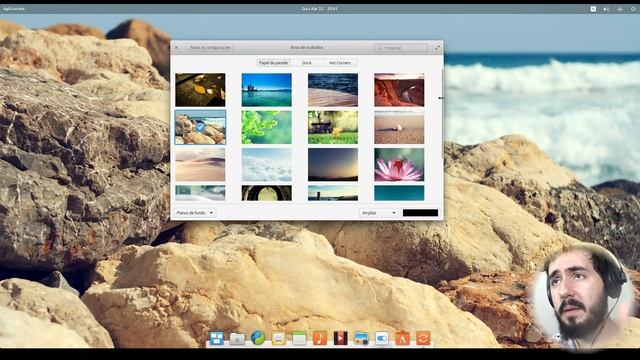The width and height of the screenshot is (640, 360).
Task: Open the Videos player dock icon
Action: click(x=340, y=338)
